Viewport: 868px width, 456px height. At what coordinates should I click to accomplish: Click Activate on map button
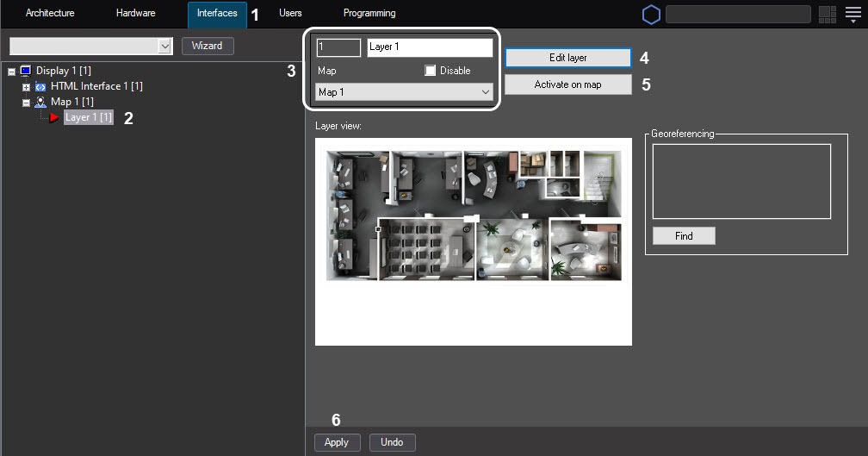pos(568,84)
